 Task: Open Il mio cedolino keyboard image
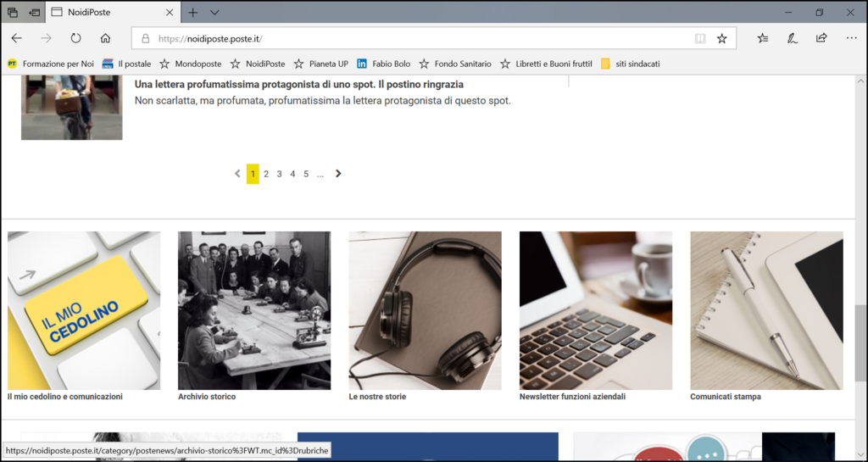pos(84,310)
